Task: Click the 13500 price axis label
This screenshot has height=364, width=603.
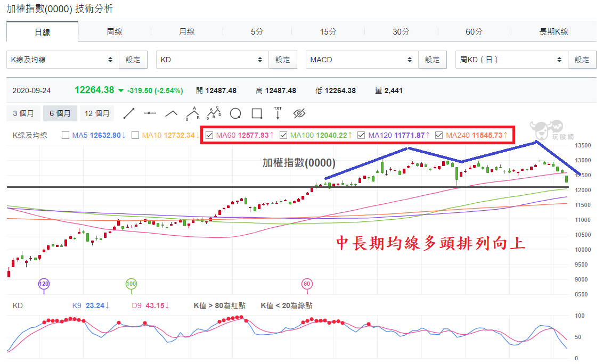Action: [583, 145]
